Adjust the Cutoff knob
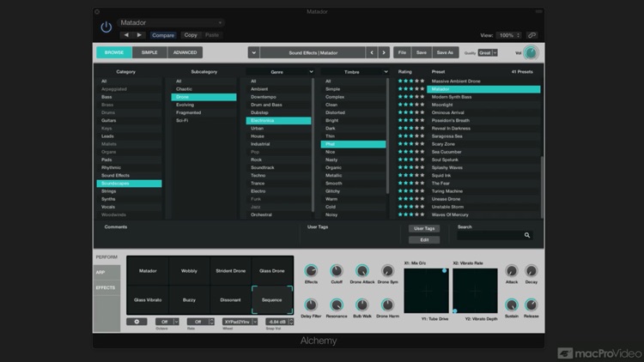This screenshot has width=644, height=362. pos(337,271)
